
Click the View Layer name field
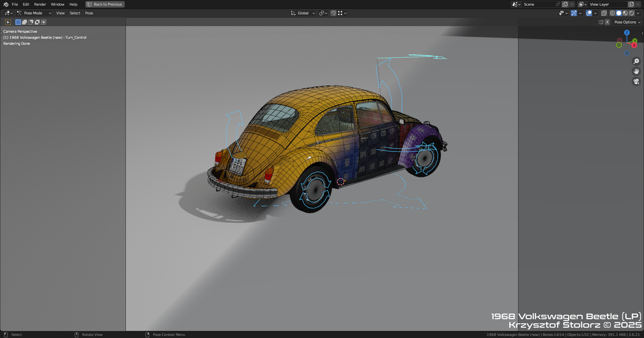click(x=608, y=4)
